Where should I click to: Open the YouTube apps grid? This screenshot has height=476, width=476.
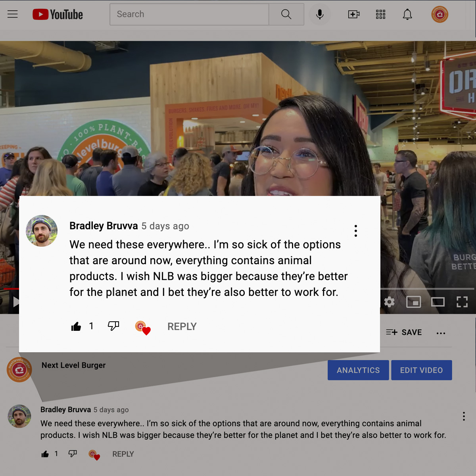click(381, 14)
